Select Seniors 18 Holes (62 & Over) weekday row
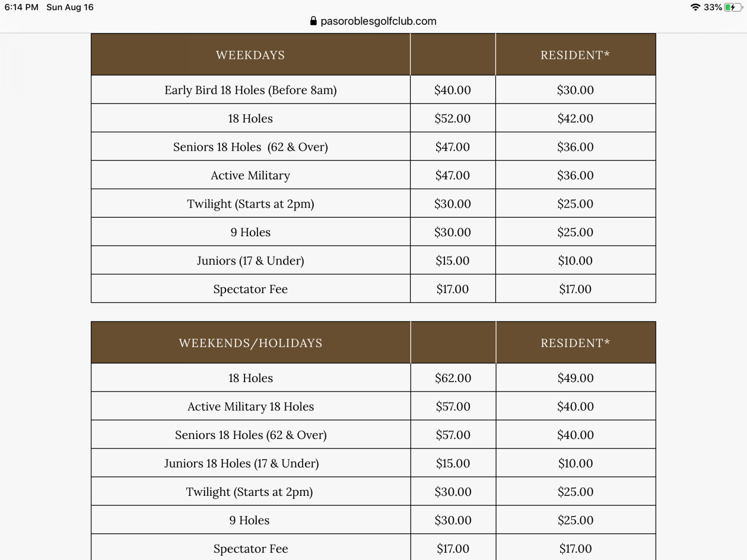Image resolution: width=747 pixels, height=560 pixels. pyautogui.click(x=250, y=147)
